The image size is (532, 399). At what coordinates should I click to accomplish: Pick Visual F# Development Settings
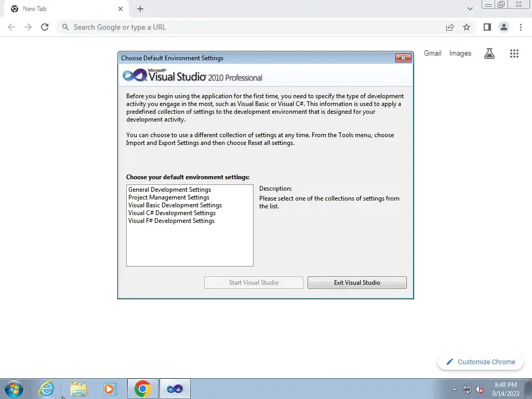pos(171,221)
